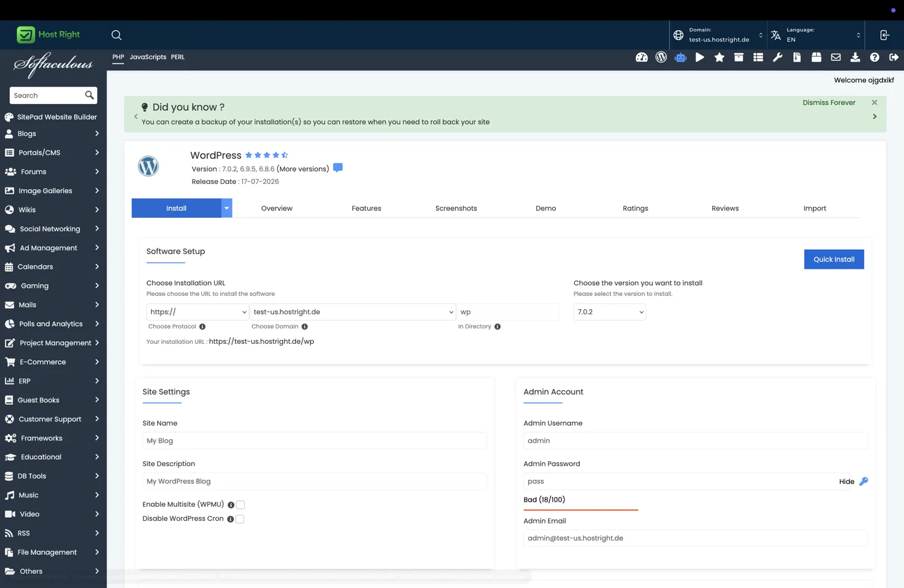Open the AI robot assistant icon
Screen dimensions: 904x588
pyautogui.click(x=680, y=57)
